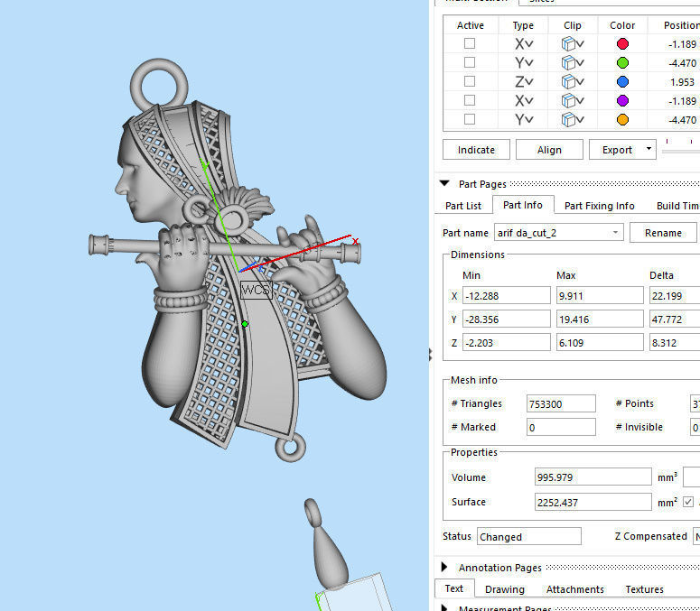The width and height of the screenshot is (700, 611).
Task: Click the # Marked value field
Action: tap(561, 427)
